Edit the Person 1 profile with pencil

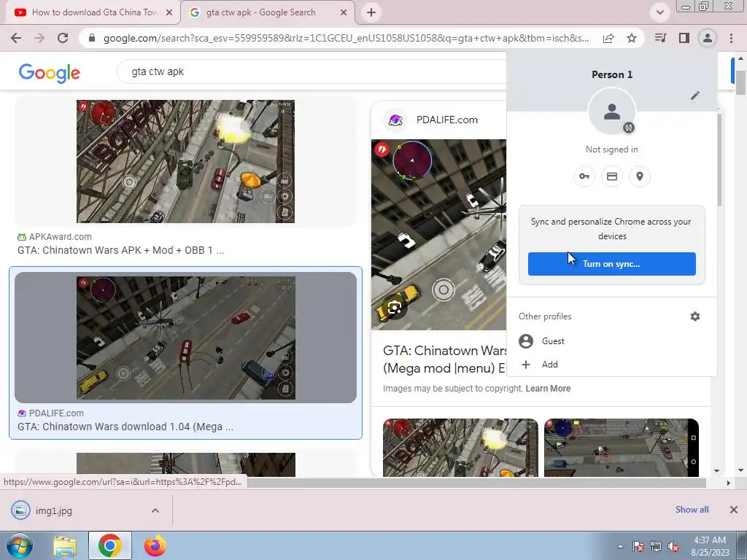[x=695, y=96]
